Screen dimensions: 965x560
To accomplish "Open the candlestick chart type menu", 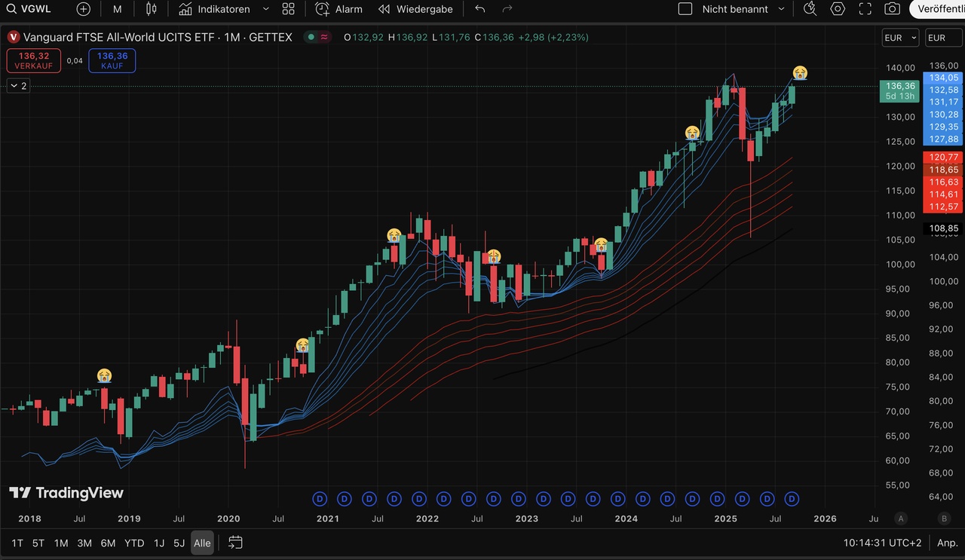I will [x=152, y=9].
